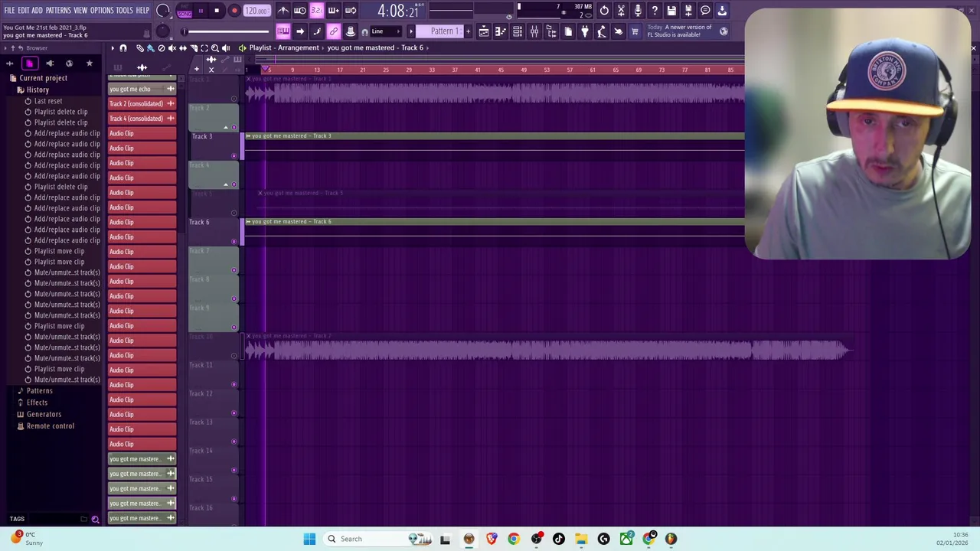
Task: Open the shopping cart content library icon
Action: pyautogui.click(x=635, y=31)
